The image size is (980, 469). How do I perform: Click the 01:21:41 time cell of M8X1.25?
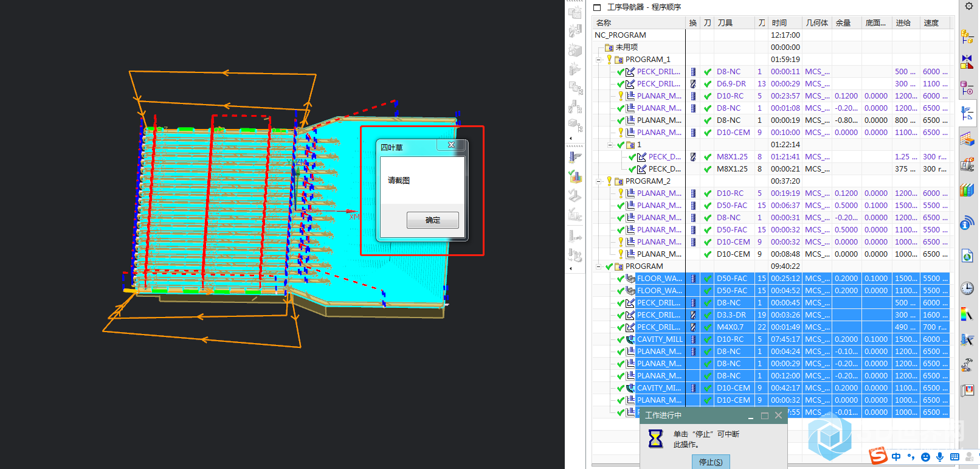(x=785, y=157)
